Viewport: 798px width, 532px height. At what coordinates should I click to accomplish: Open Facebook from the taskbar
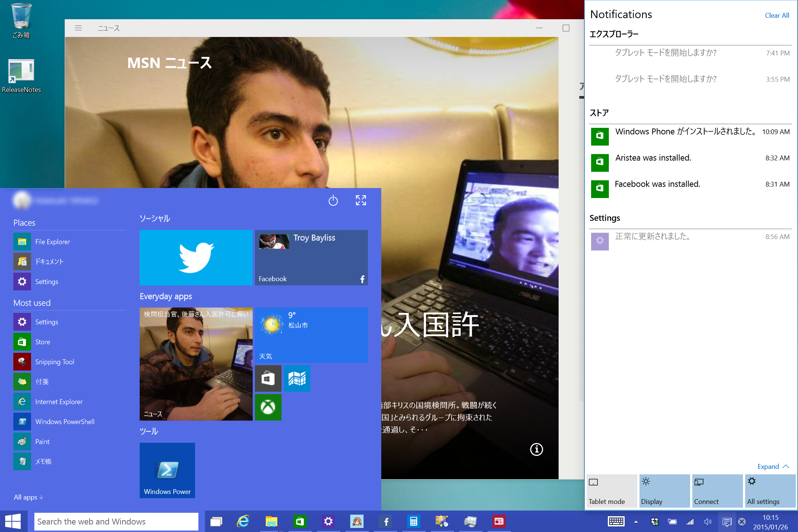(x=385, y=521)
